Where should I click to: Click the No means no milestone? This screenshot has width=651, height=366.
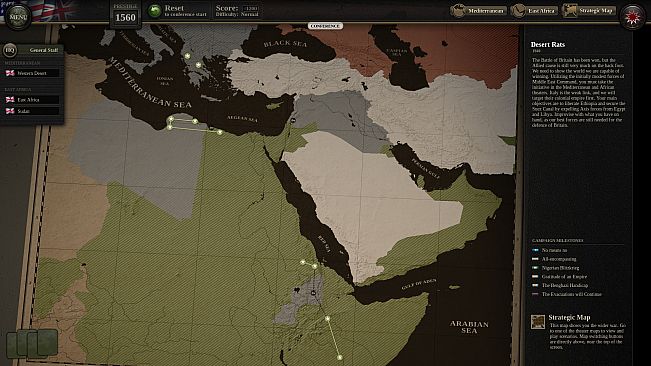(554, 250)
